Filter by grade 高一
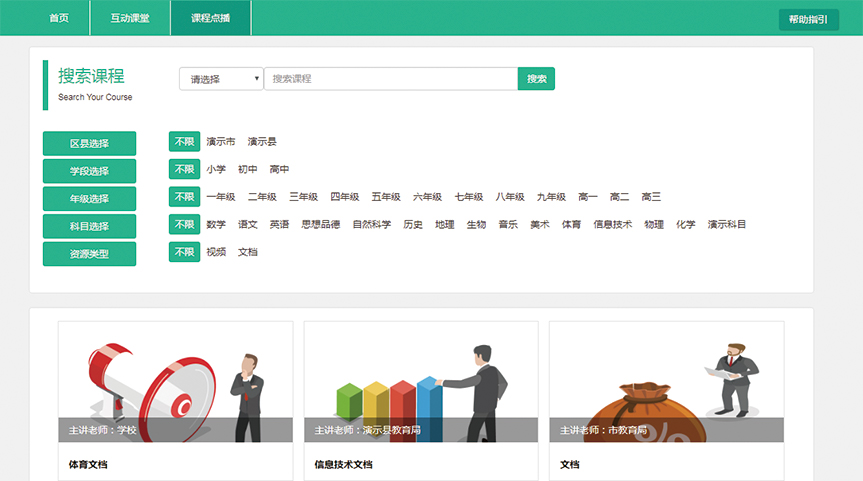863x481 pixels. point(588,196)
